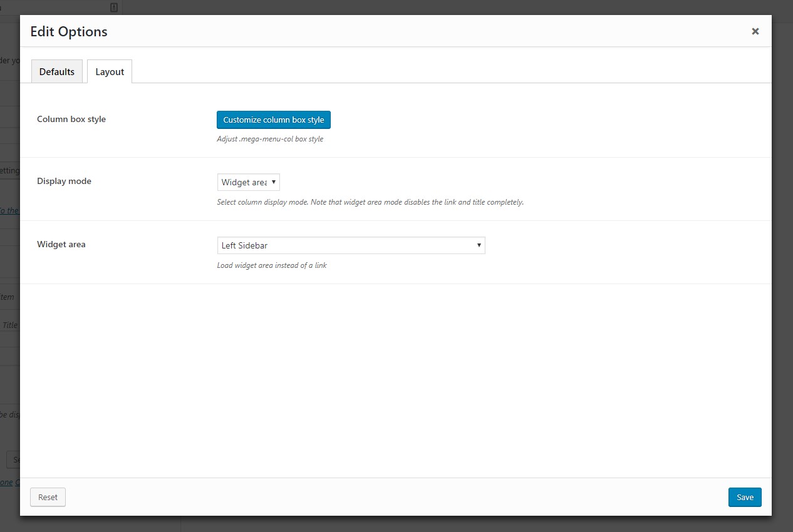The width and height of the screenshot is (793, 532).
Task: Click the partially hidden 'To the' link
Action: [9, 211]
